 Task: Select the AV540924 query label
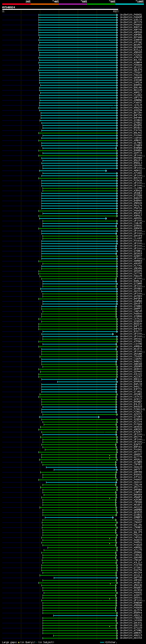point(8,8)
